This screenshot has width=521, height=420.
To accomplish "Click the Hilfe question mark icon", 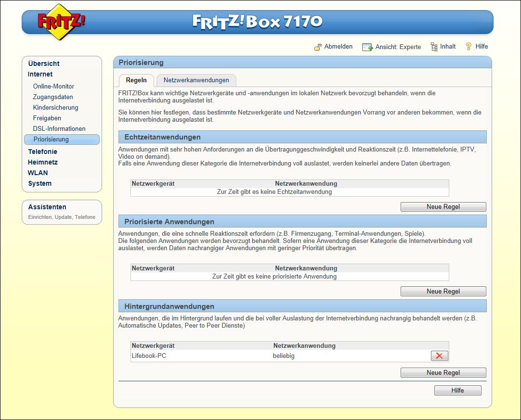I will pyautogui.click(x=469, y=47).
